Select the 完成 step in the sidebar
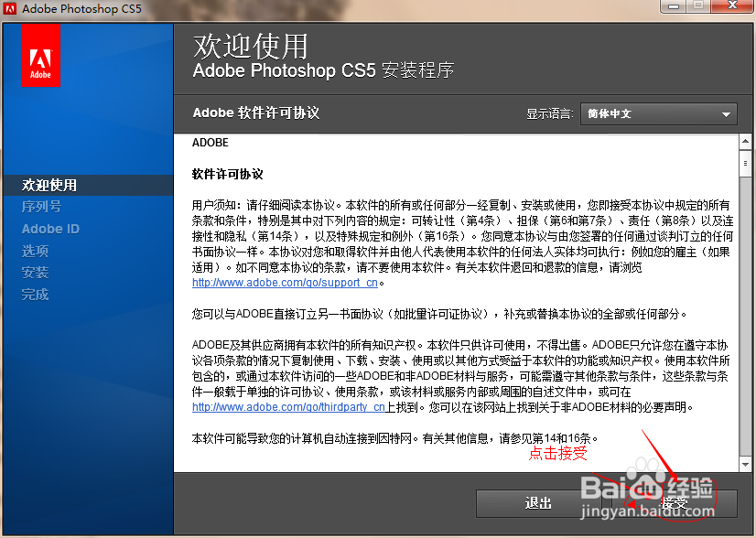 tap(35, 295)
